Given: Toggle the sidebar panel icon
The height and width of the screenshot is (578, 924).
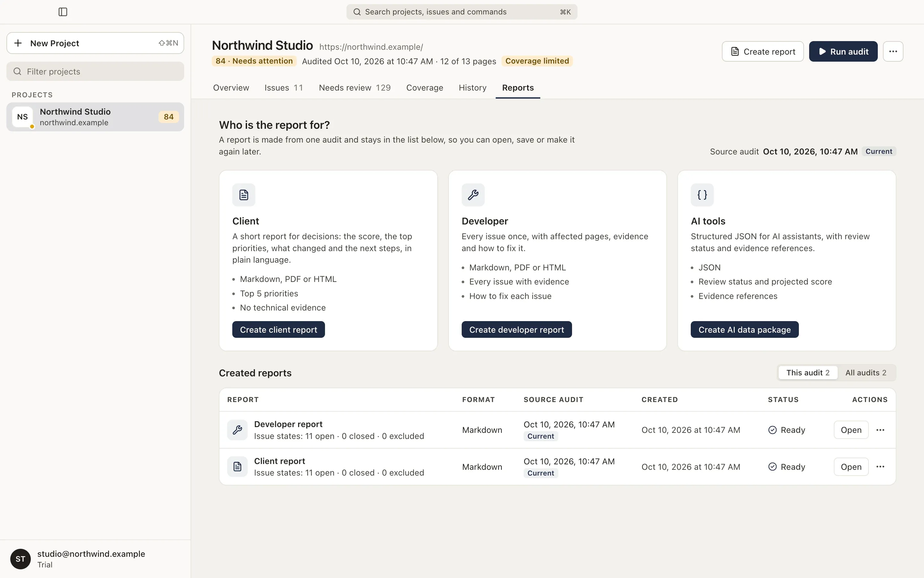Looking at the screenshot, I should coord(63,12).
